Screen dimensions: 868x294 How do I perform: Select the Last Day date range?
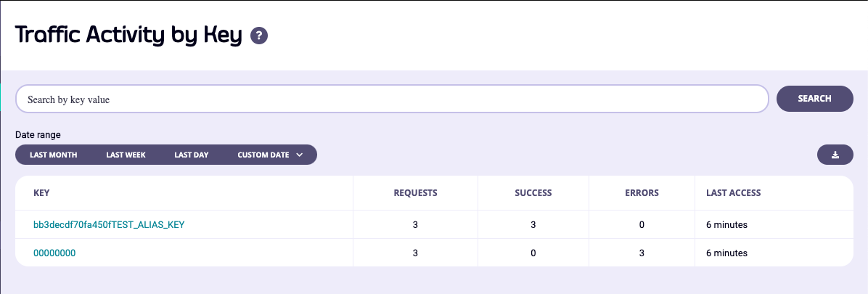pos(192,155)
